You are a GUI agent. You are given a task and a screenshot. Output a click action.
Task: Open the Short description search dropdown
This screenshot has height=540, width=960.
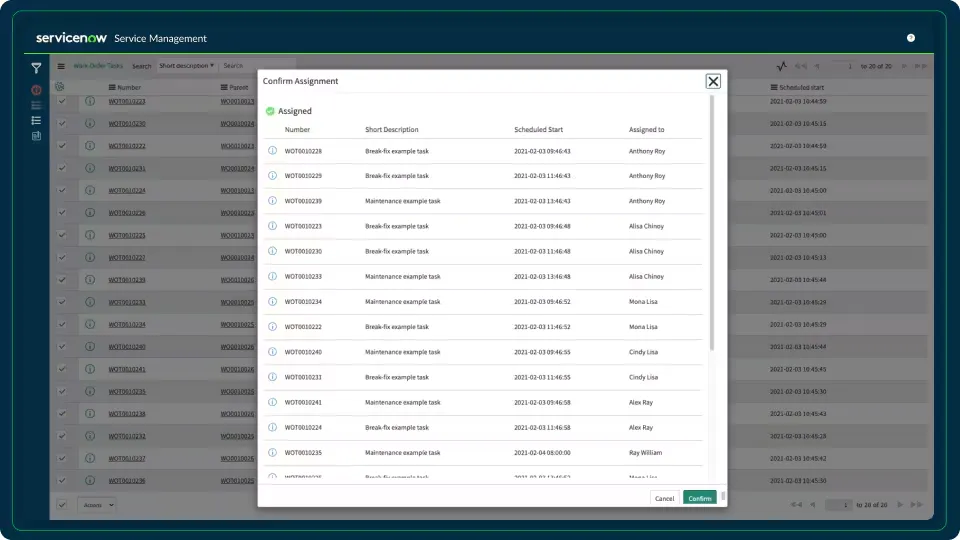coord(186,66)
